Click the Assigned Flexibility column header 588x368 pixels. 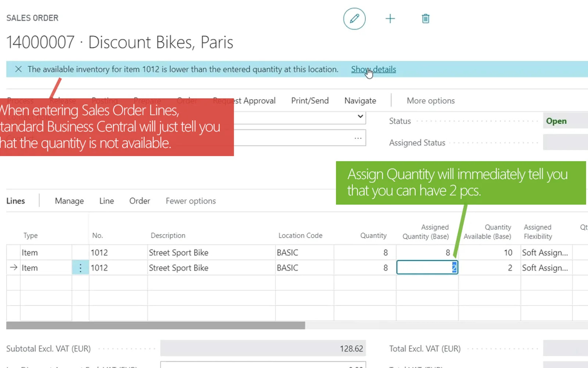[538, 232]
